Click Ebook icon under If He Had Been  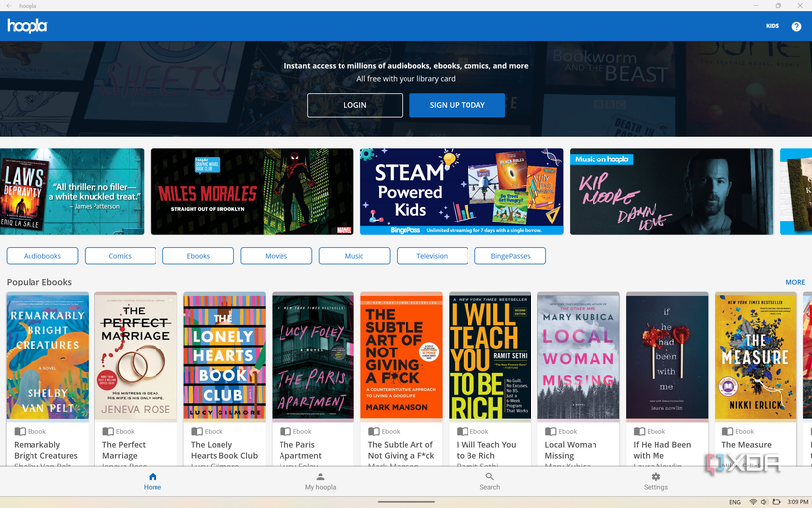pyautogui.click(x=639, y=431)
